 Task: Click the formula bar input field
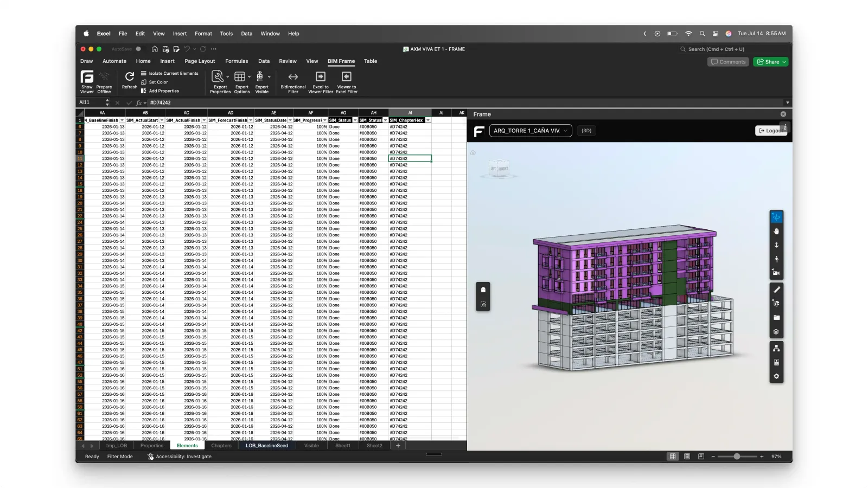coord(467,102)
